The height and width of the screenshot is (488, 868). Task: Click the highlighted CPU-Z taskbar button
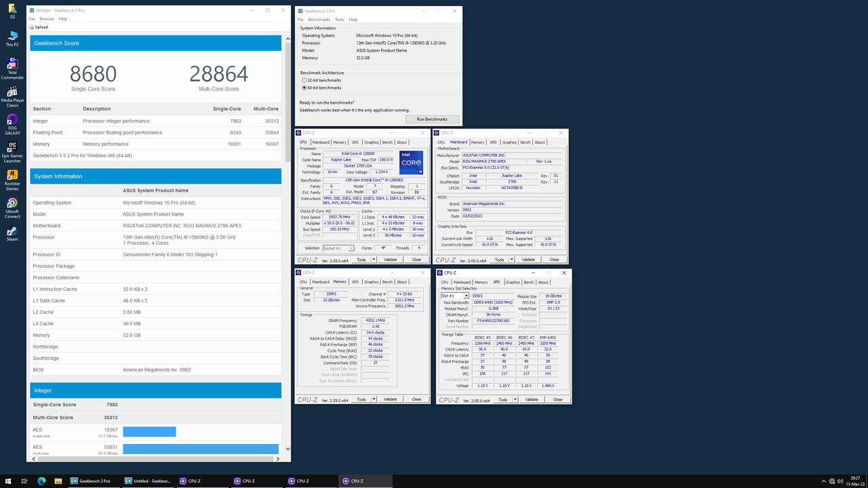point(365,481)
